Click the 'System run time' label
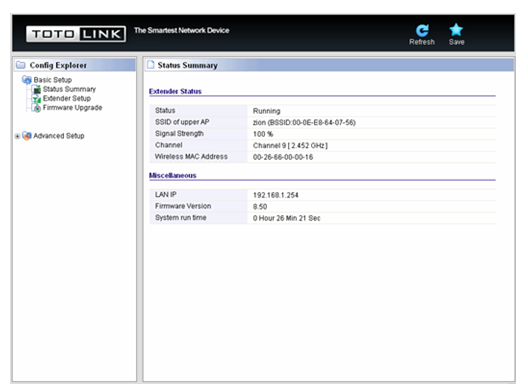The width and height of the screenshot is (528, 391). [x=180, y=218]
